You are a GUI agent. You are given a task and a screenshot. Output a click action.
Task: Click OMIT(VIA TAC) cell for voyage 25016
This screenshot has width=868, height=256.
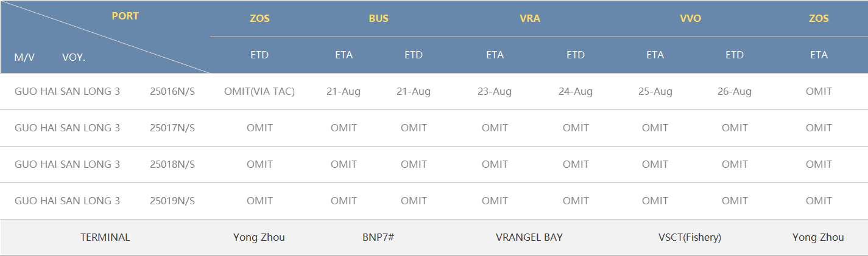(x=259, y=92)
